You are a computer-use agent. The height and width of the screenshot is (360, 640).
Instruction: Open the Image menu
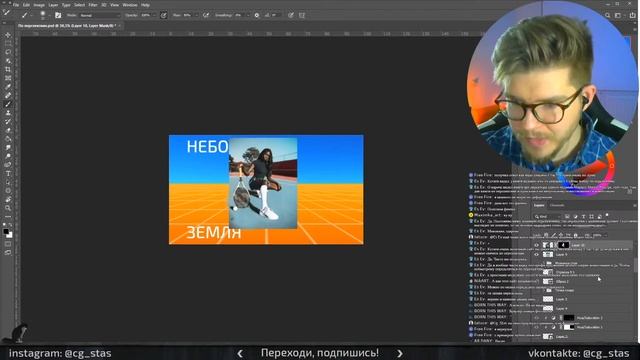pos(39,5)
